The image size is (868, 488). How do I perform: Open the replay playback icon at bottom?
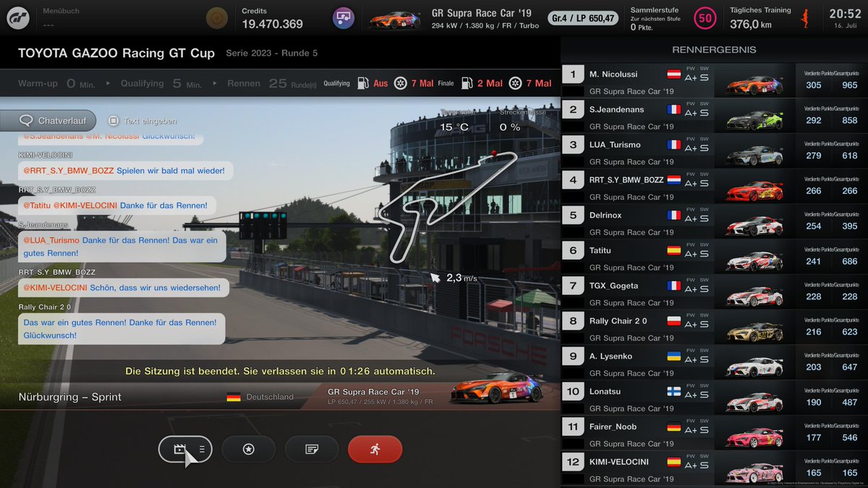tap(179, 449)
